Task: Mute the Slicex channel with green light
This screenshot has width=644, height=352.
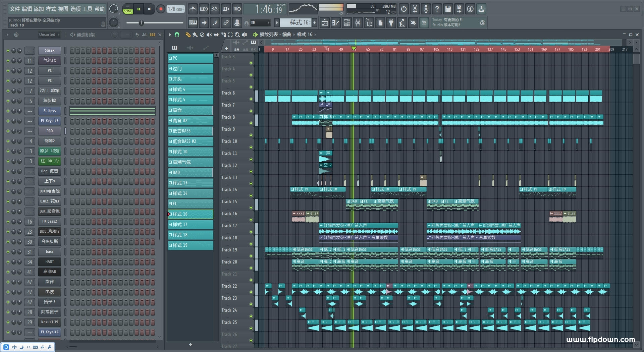Action: [8, 51]
